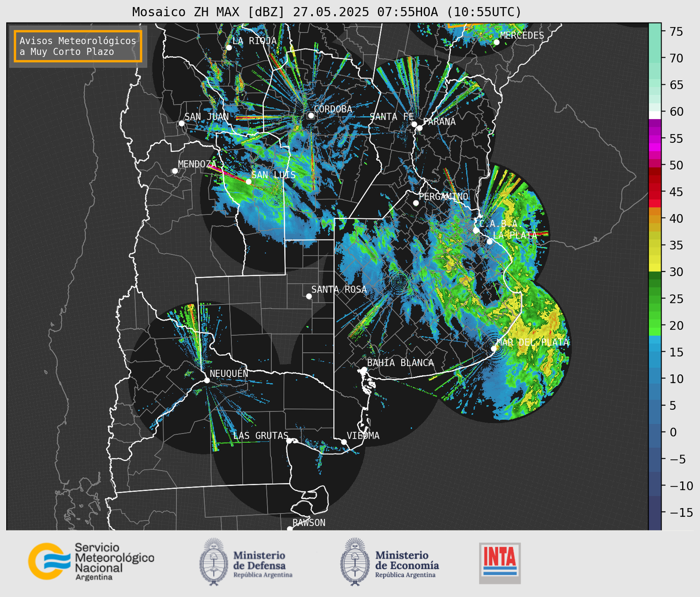Viewport: 700px width, 597px height.
Task: Select the La Rioja city marker
Action: coord(229,48)
